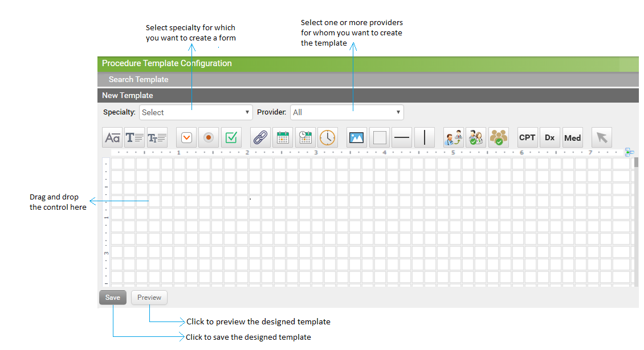Image resolution: width=644 pixels, height=350 pixels.
Task: Pick the radio button control icon
Action: [209, 137]
